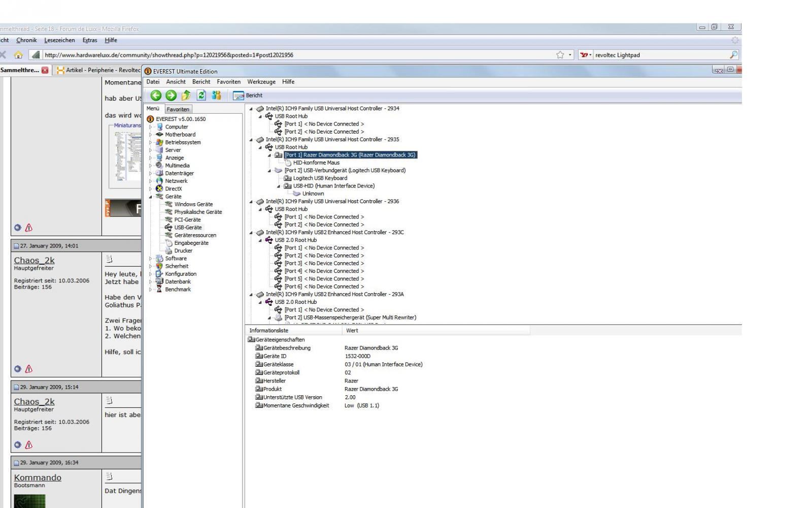The height and width of the screenshot is (508, 812).
Task: Switch to the Favoriten tab in sidebar
Action: coord(178,109)
